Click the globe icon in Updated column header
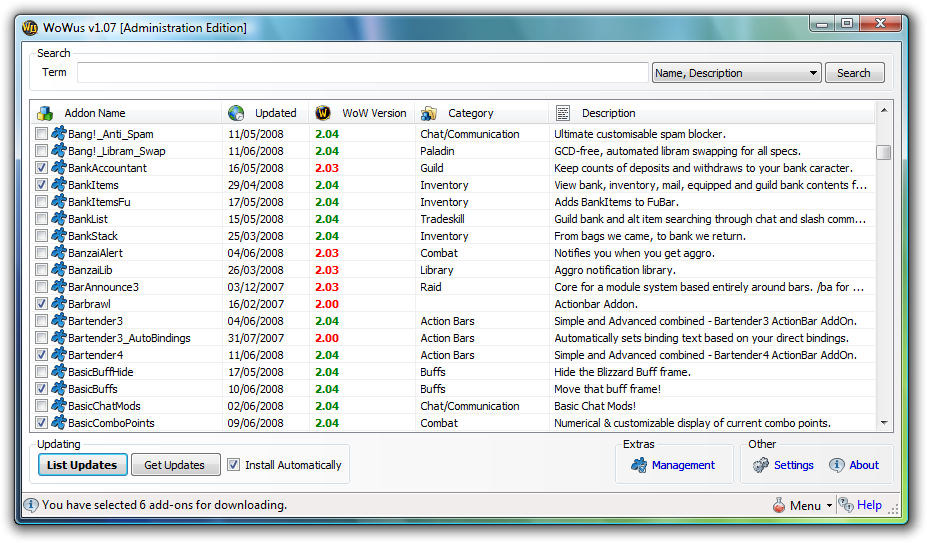 tap(236, 113)
